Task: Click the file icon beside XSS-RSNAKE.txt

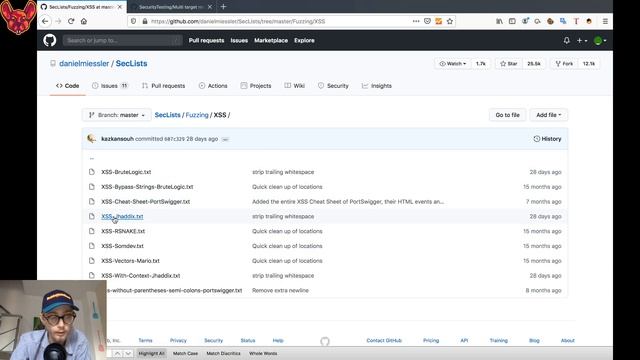Action: tap(92, 231)
